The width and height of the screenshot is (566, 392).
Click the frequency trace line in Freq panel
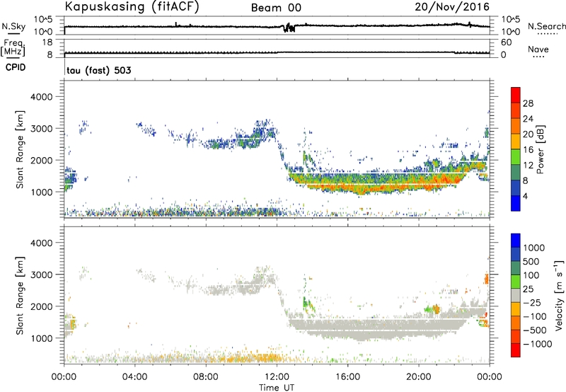pyautogui.click(x=277, y=52)
